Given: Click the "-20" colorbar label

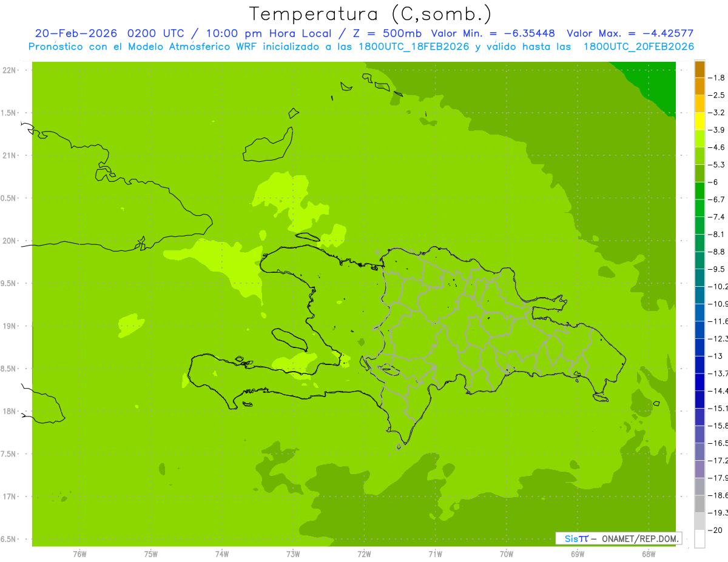Looking at the screenshot, I should pyautogui.click(x=715, y=530).
